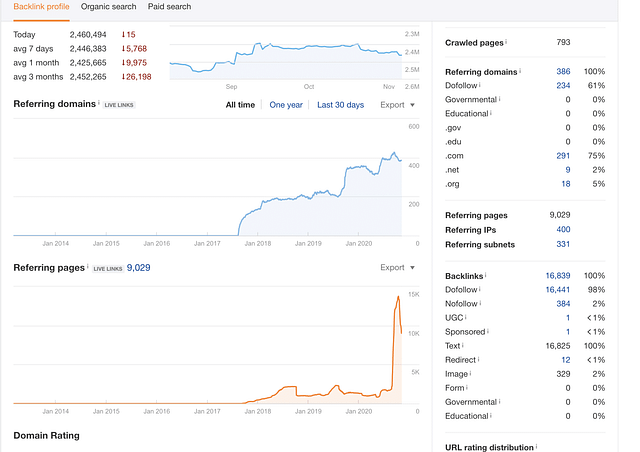Viewport: 640px width, 452px height.
Task: Click LIVE LINKS badge beside Referring domains
Action: (119, 105)
